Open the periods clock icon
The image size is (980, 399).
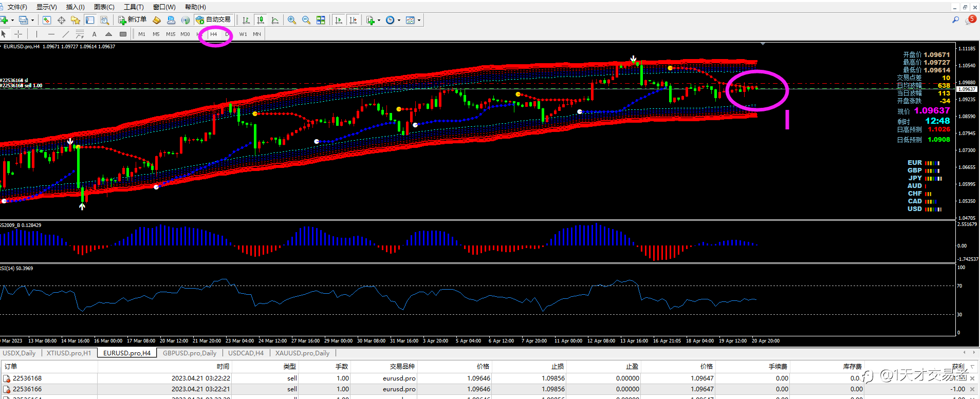tap(390, 20)
